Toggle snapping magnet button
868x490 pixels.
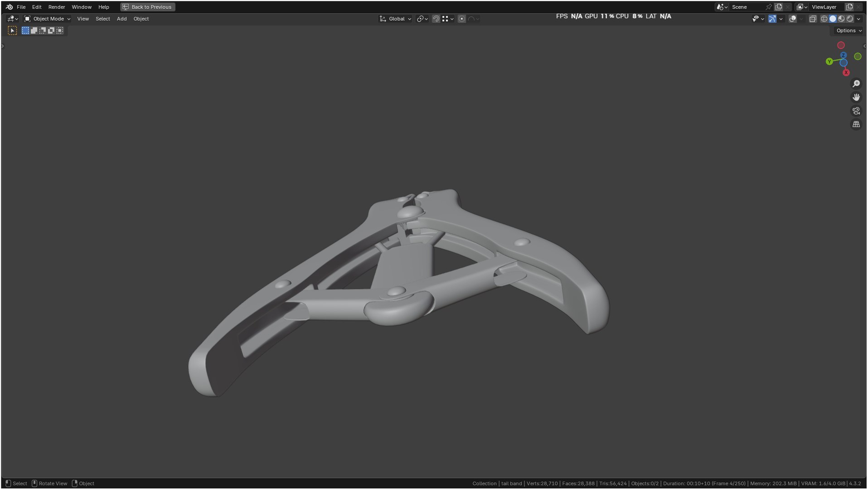[436, 19]
